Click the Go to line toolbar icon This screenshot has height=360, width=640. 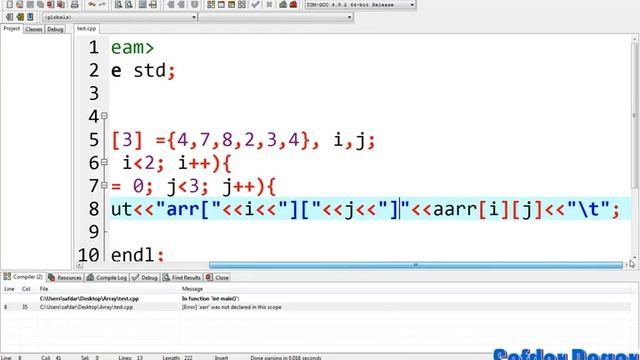point(153,4)
